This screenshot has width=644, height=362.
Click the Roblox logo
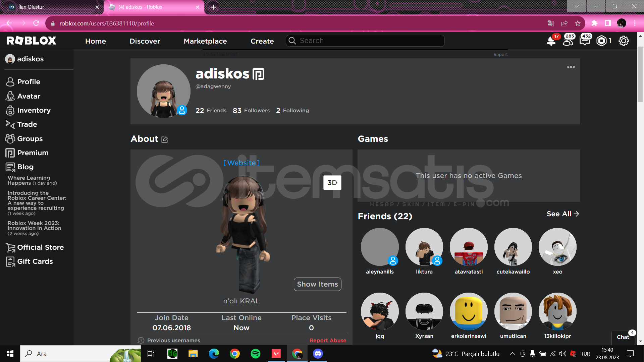[32, 41]
